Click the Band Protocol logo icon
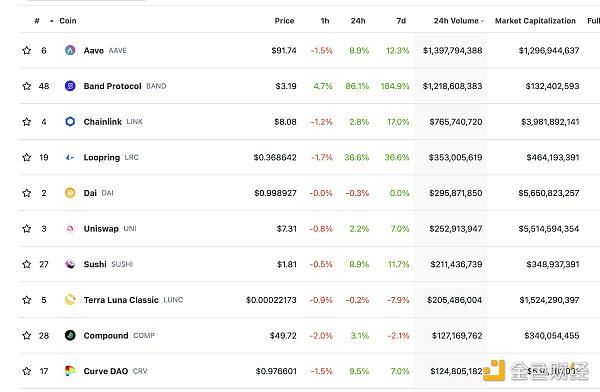The image size is (600, 392). [70, 86]
